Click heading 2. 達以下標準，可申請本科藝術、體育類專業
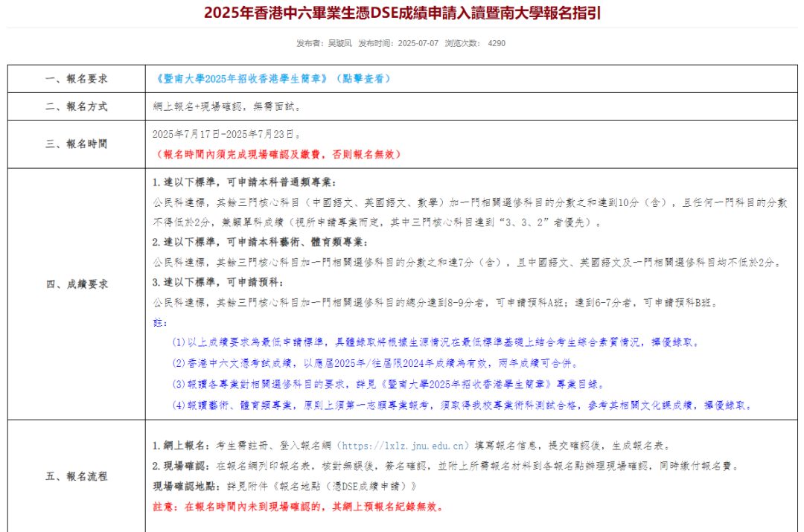804x532 pixels. click(260, 242)
